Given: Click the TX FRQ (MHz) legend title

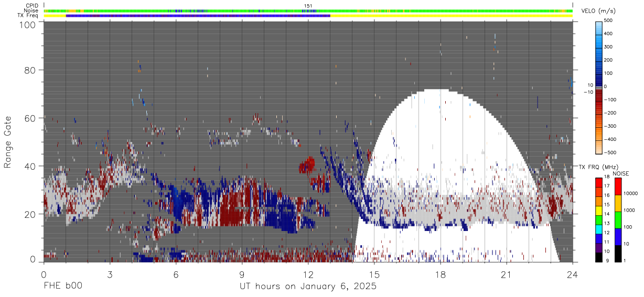Looking at the screenshot, I should pos(597,167).
